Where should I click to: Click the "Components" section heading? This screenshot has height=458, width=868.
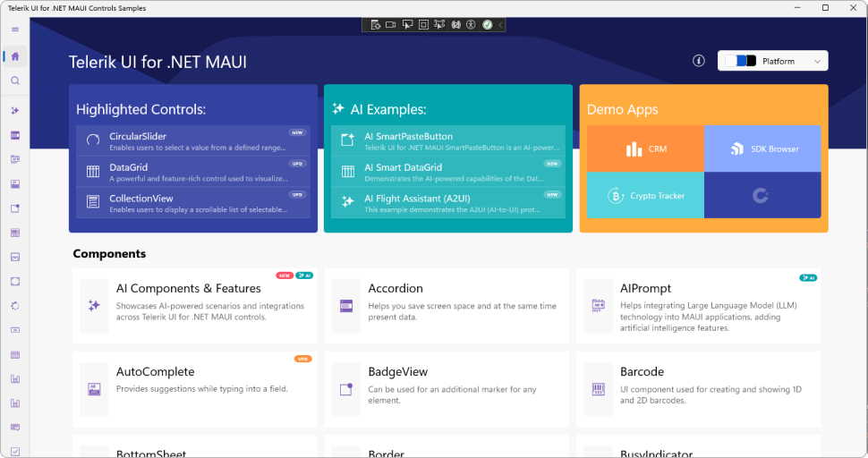point(109,254)
